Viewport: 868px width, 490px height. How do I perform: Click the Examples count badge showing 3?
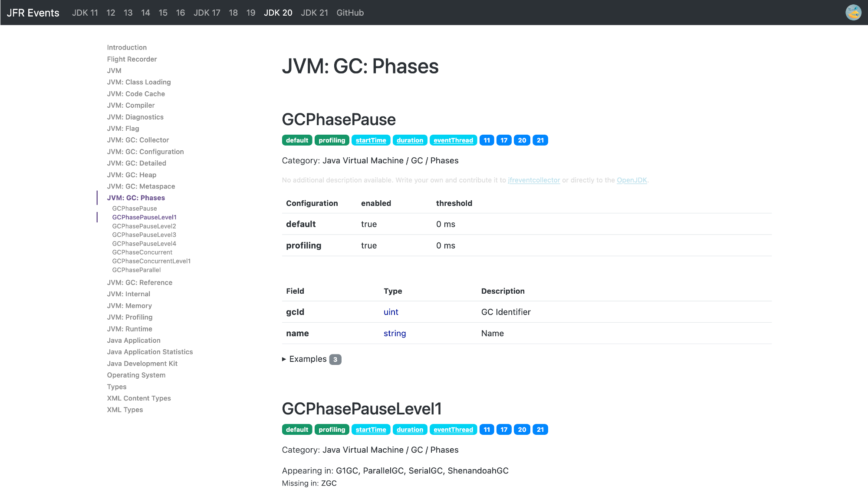335,360
